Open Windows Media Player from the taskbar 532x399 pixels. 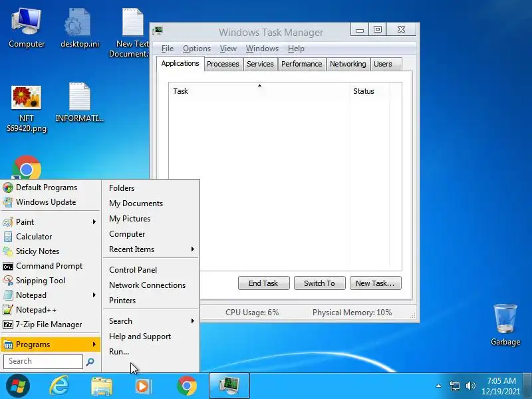coord(143,386)
